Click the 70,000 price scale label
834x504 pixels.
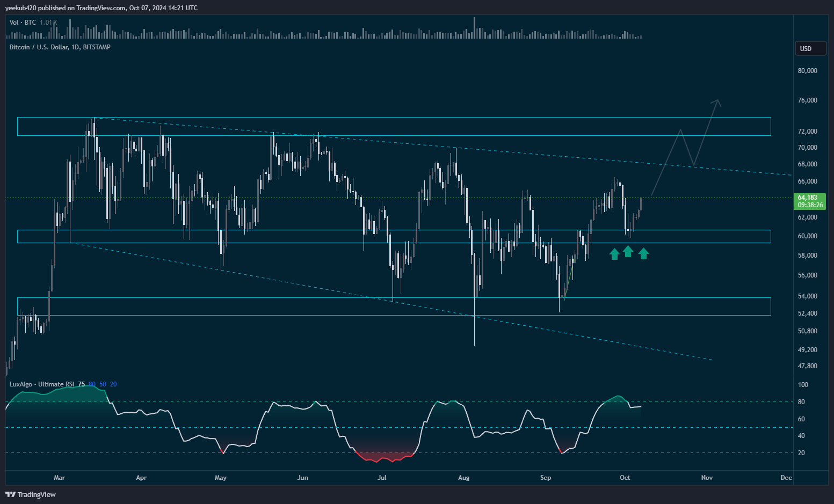click(x=807, y=148)
